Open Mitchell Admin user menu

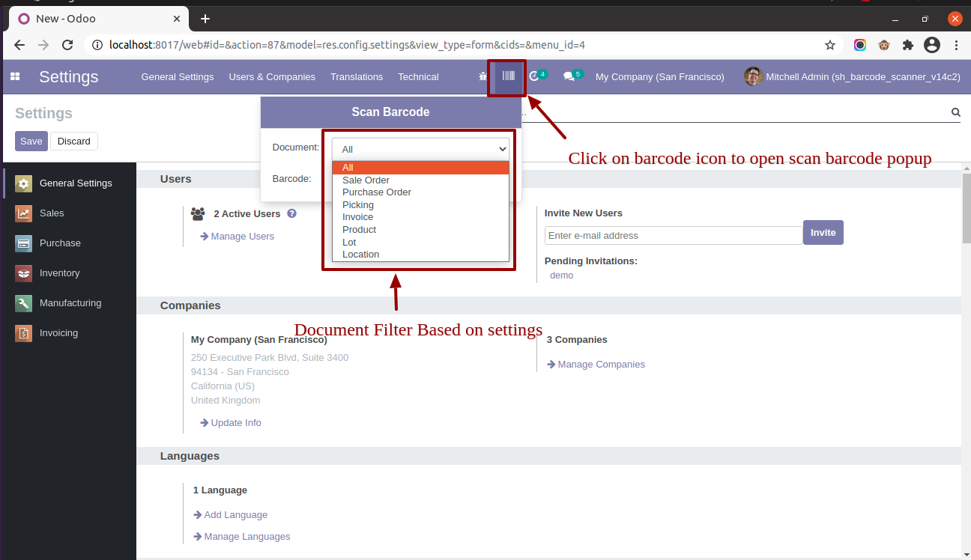pyautogui.click(x=853, y=76)
